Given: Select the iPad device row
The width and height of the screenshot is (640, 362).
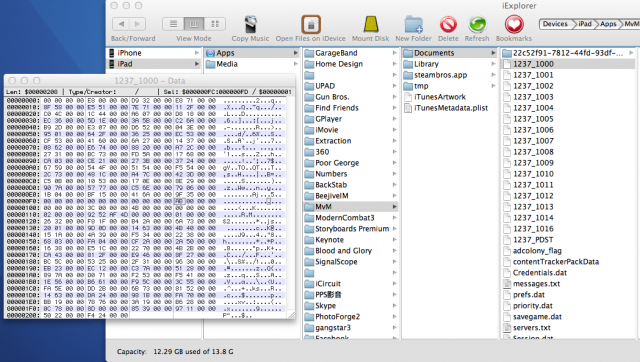Looking at the screenshot, I should (154, 64).
